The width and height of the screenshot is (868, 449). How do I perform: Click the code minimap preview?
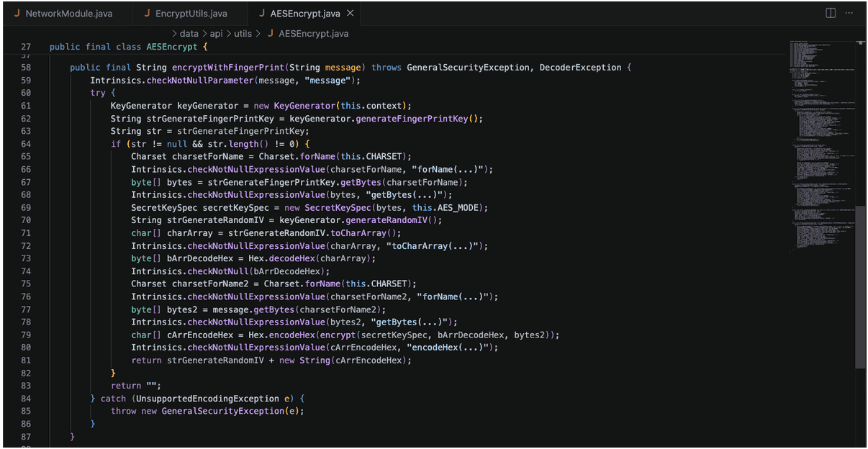click(820, 144)
